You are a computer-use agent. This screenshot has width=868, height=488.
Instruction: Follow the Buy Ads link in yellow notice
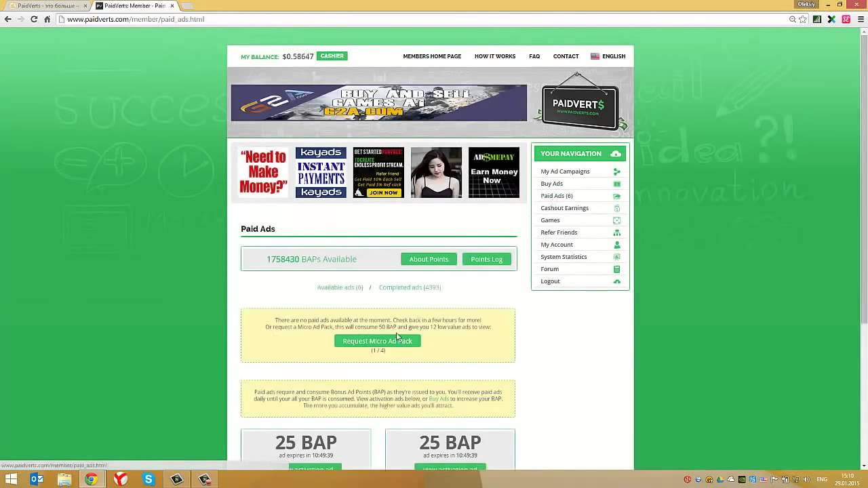439,399
